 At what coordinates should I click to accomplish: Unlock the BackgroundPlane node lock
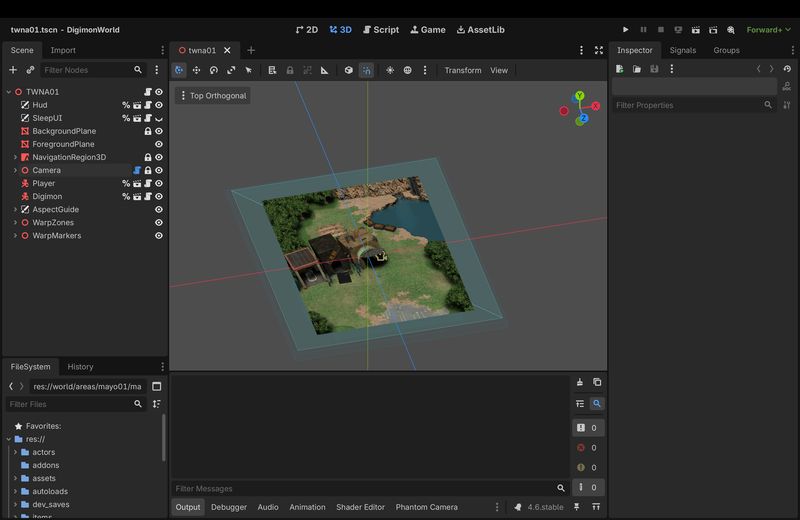click(x=148, y=131)
